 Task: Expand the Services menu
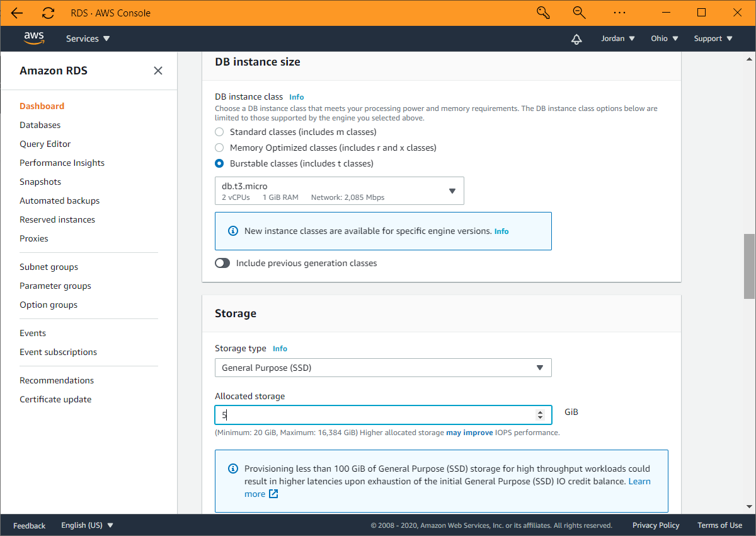pos(88,38)
